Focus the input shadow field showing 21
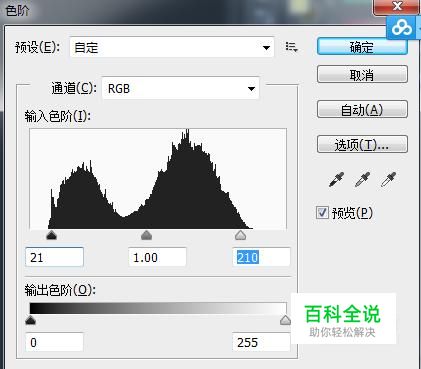 click(54, 257)
